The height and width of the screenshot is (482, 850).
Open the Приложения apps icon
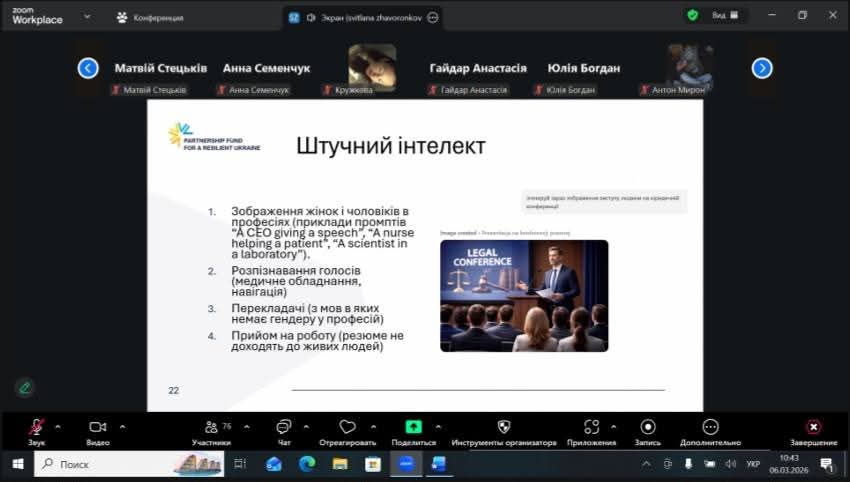(x=591, y=427)
